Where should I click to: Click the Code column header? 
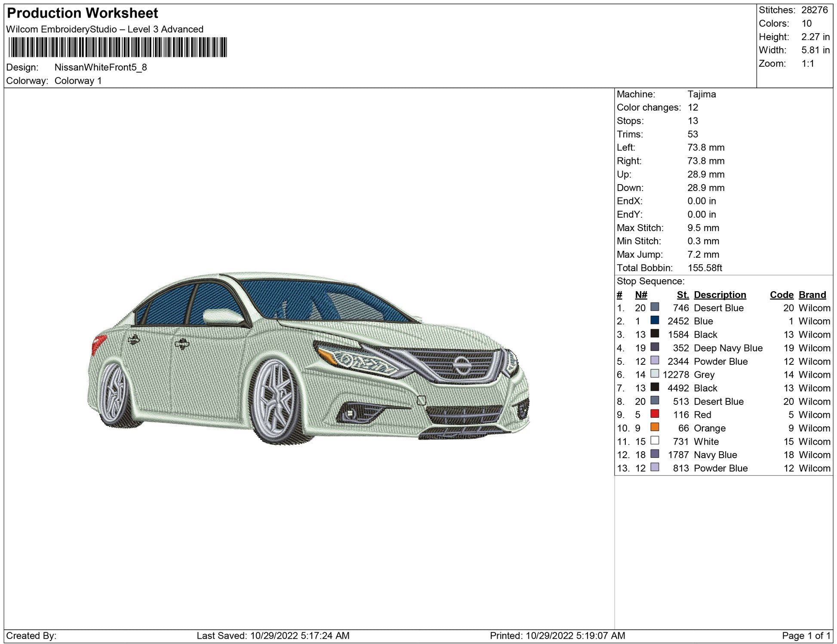click(x=781, y=295)
